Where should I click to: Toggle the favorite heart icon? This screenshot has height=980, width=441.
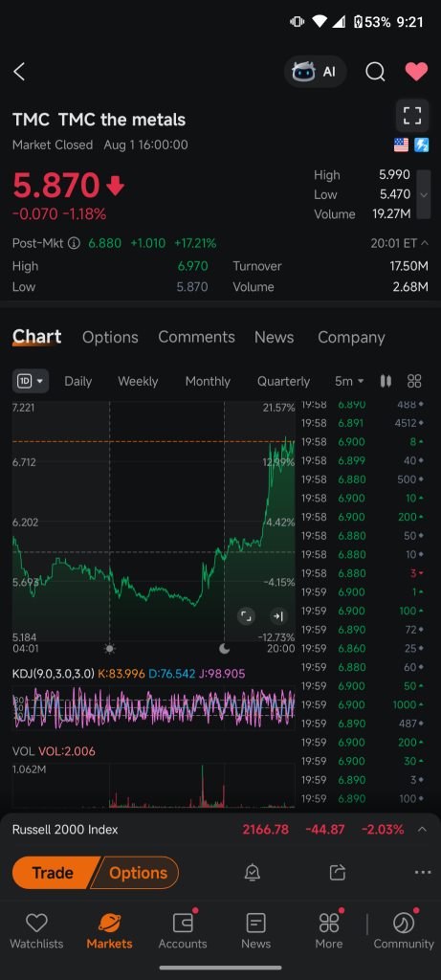coord(416,72)
